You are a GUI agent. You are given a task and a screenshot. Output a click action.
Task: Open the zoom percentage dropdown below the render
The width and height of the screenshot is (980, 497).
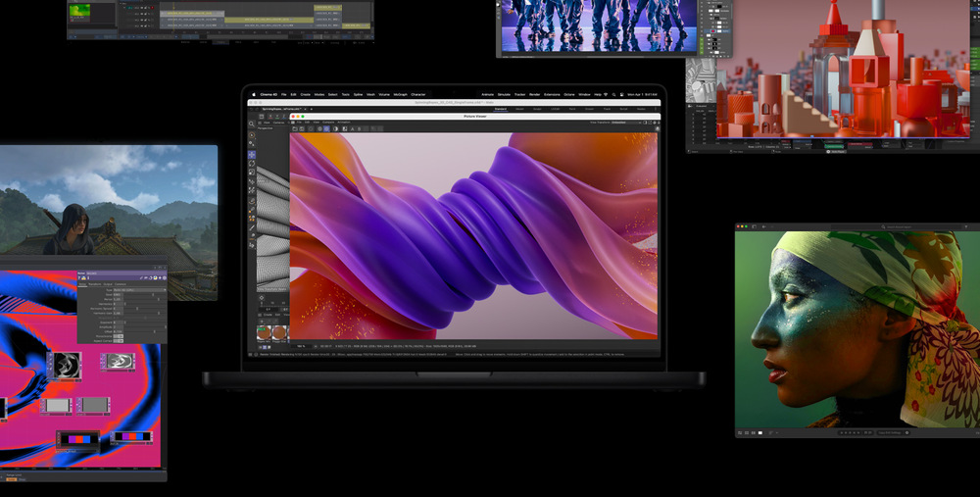click(301, 346)
